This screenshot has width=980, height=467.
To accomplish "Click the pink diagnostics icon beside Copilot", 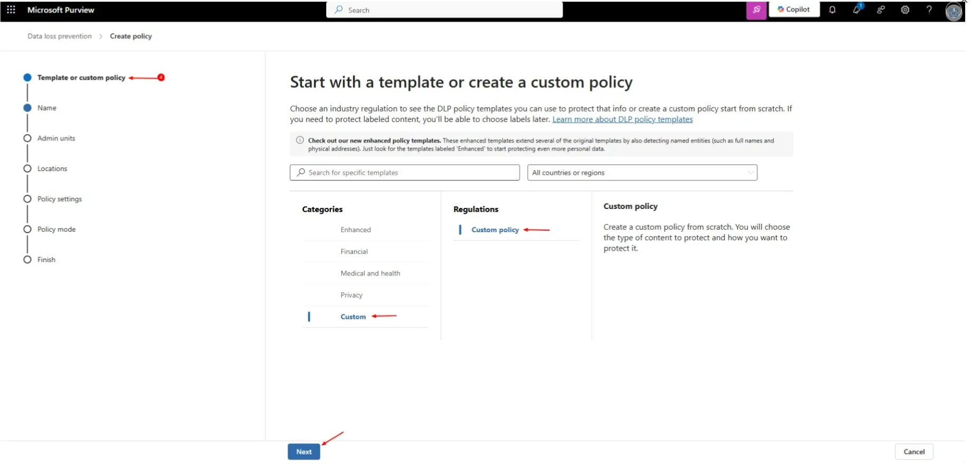I will [x=756, y=10].
